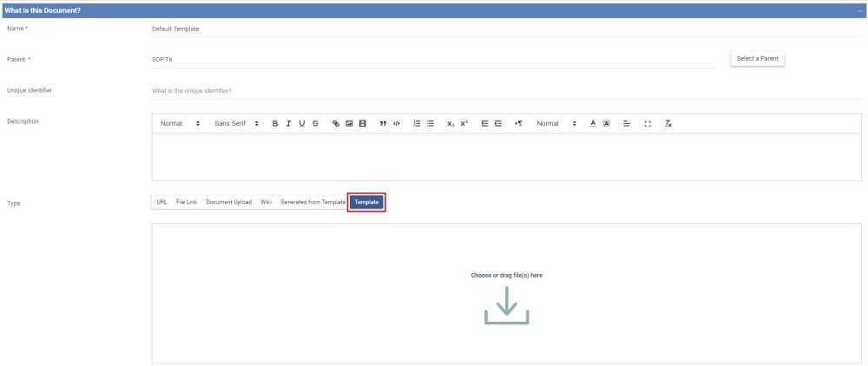The width and height of the screenshot is (868, 366).
Task: Focus the Unique Identifier field
Action: (507, 91)
